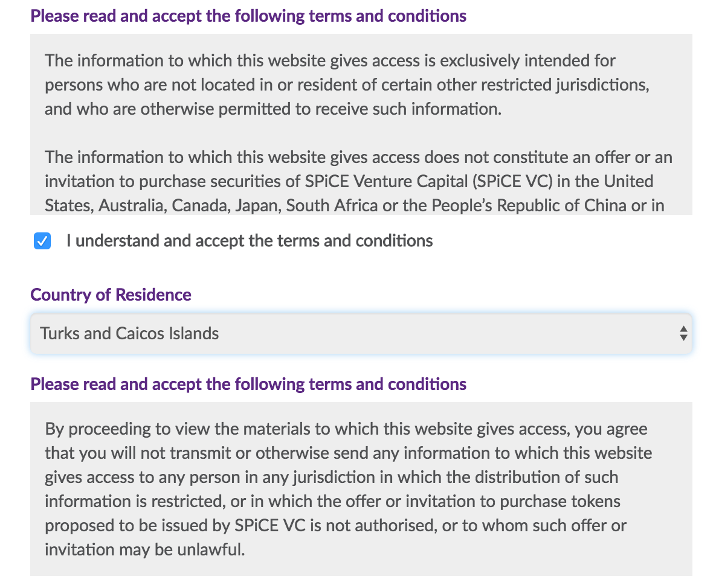Click the line 'invitation may be unlawful.'
The width and height of the screenshot is (719, 588).
pyautogui.click(x=145, y=549)
